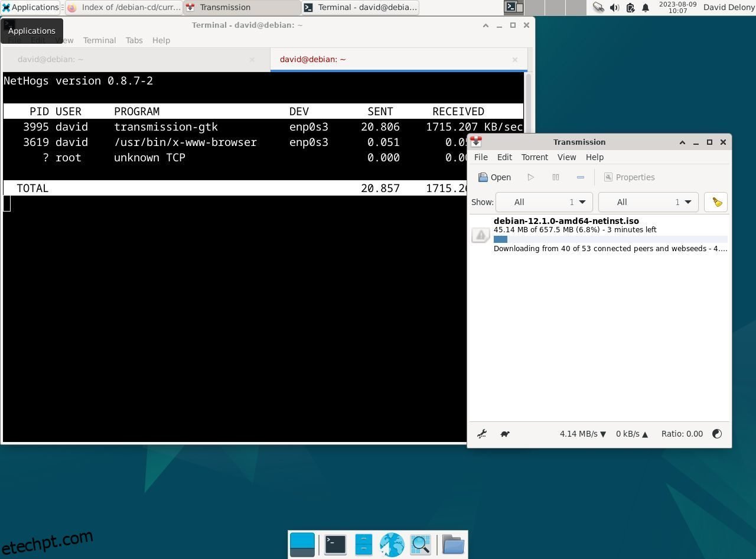Toggle Turtle Mode speed limits

(504, 434)
